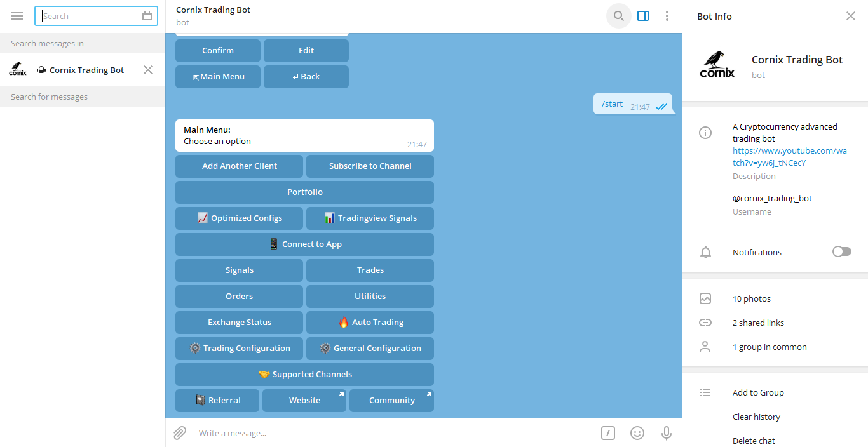Click the calendar icon in search box
This screenshot has height=447, width=868.
click(147, 16)
